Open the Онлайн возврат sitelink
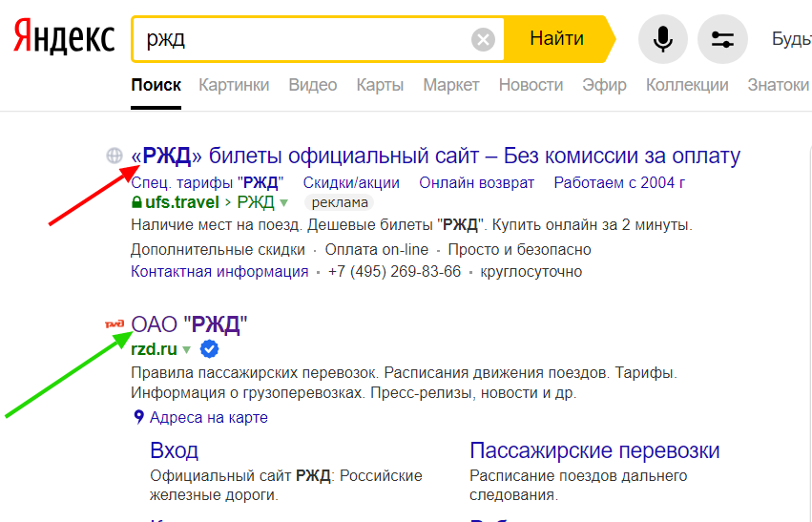This screenshot has height=522, width=812. click(476, 183)
